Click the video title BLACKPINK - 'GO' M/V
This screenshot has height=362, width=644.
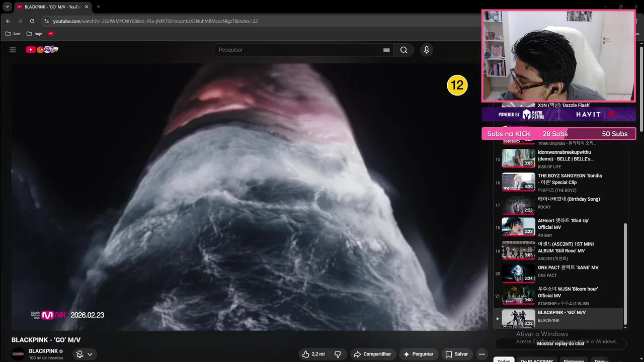click(x=46, y=340)
